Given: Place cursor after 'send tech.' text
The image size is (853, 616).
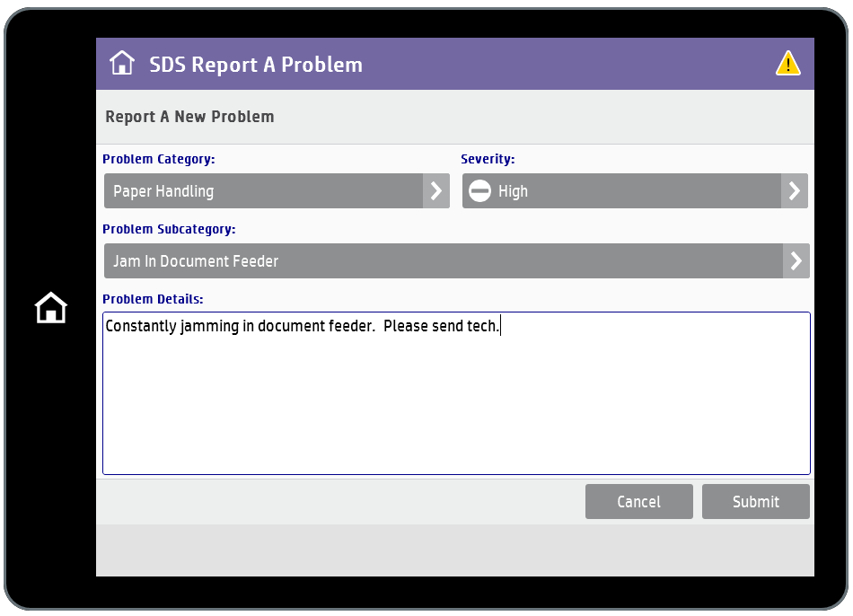Looking at the screenshot, I should (500, 326).
